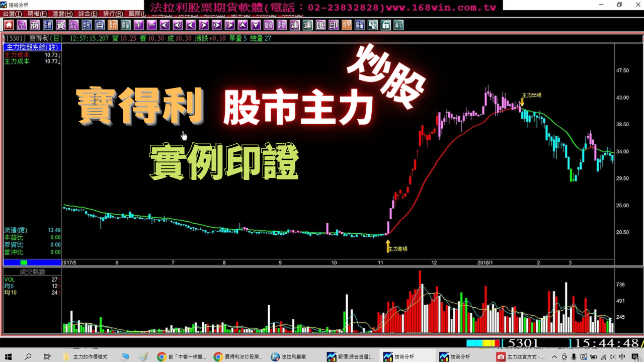The width and height of the screenshot is (644, 362).
Task: Open taskbar folder 主力的作價模式
Action: [86, 356]
